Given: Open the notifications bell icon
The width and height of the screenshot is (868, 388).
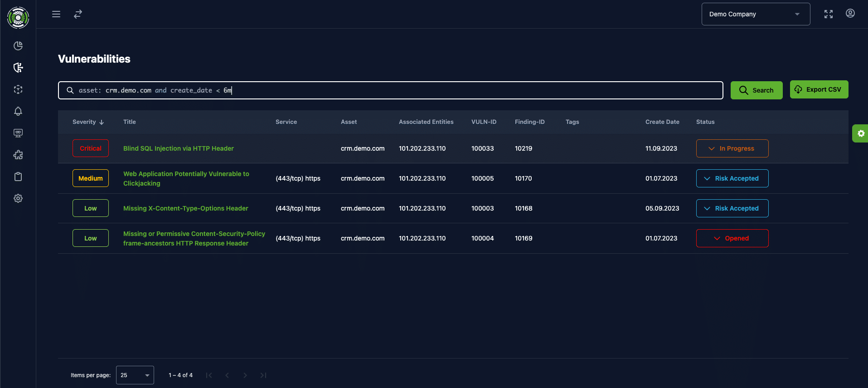Looking at the screenshot, I should tap(18, 111).
